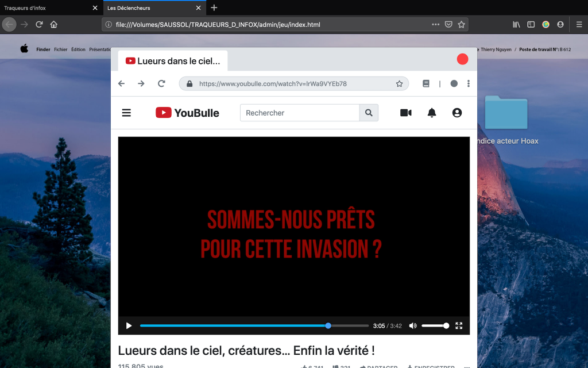Enter fullscreen video mode
588x368 pixels.
coord(459,325)
